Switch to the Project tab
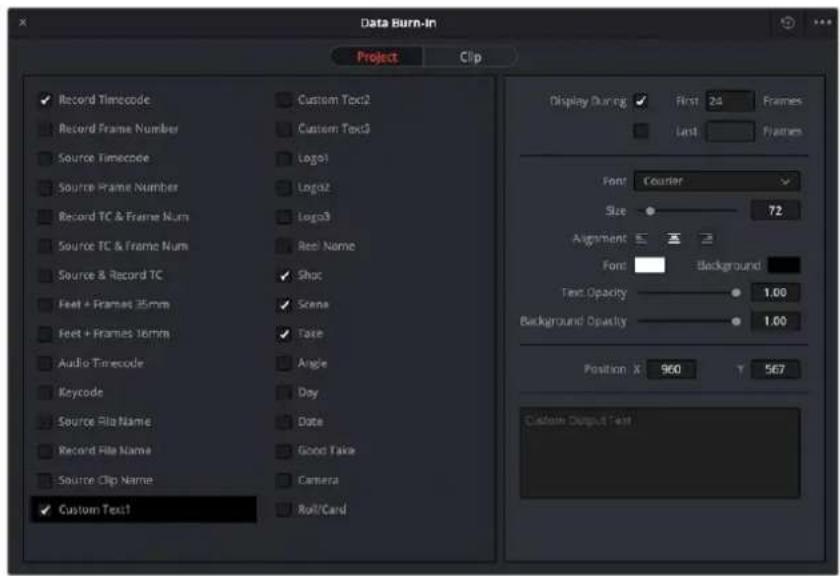Viewport: 840px width, 576px height. [377, 57]
